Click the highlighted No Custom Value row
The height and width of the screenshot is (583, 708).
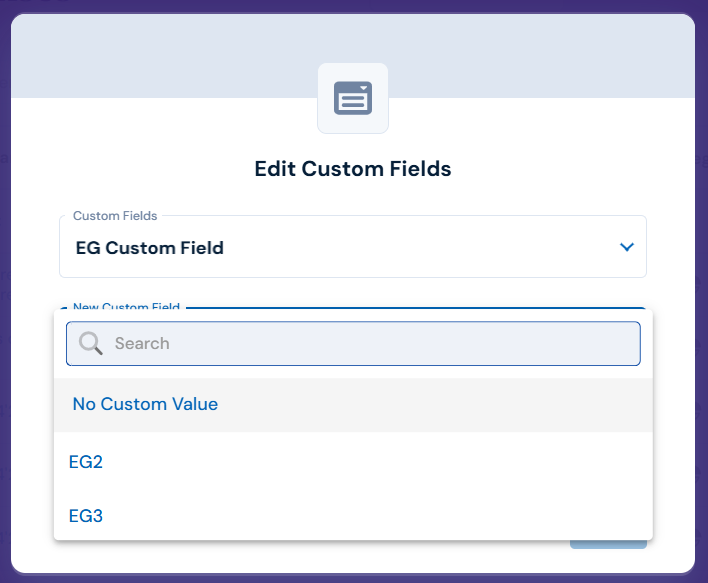coord(353,405)
